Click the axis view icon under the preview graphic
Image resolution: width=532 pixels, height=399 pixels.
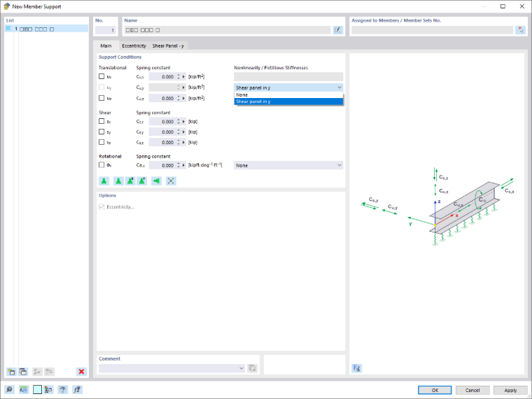pos(356,368)
